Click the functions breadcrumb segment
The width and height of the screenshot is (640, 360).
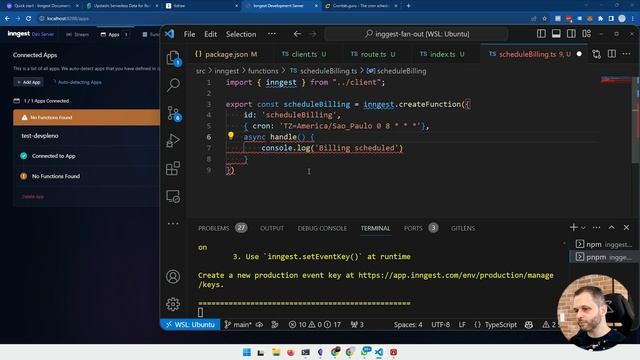pyautogui.click(x=263, y=71)
